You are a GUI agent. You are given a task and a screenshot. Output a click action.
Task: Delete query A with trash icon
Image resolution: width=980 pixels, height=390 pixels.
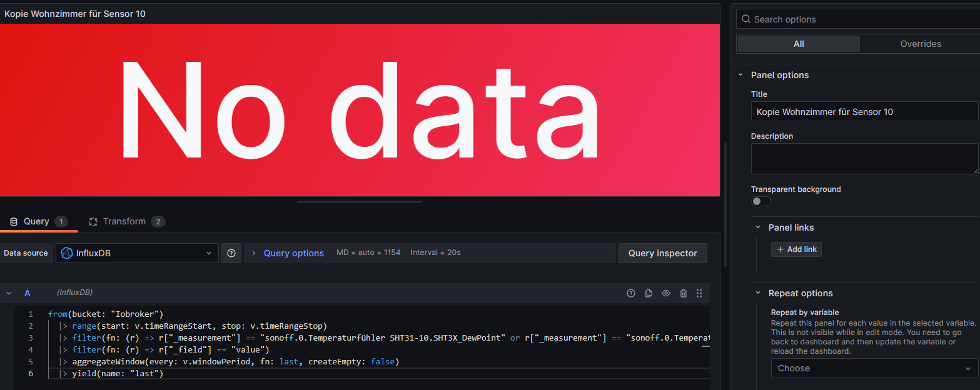[x=684, y=293]
